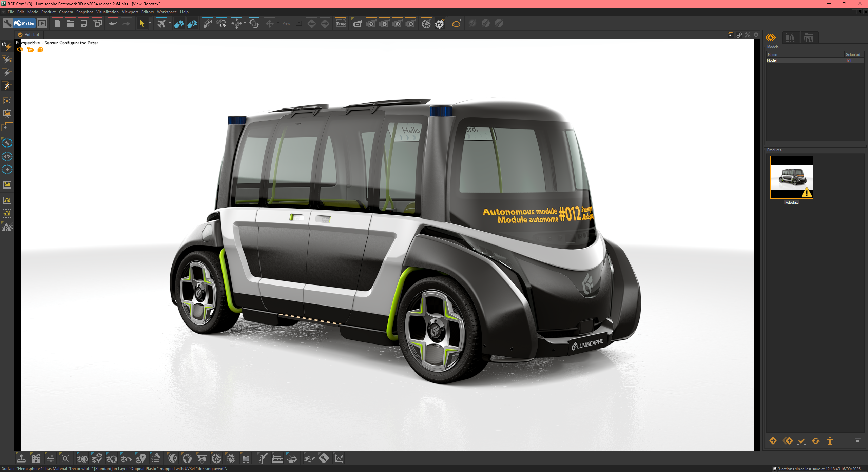Click the refresh product icon
868x472 pixels.
point(815,441)
